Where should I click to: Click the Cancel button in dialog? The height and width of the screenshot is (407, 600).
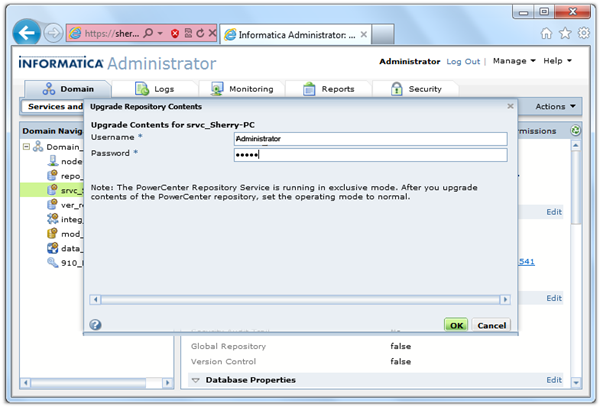[x=491, y=325]
